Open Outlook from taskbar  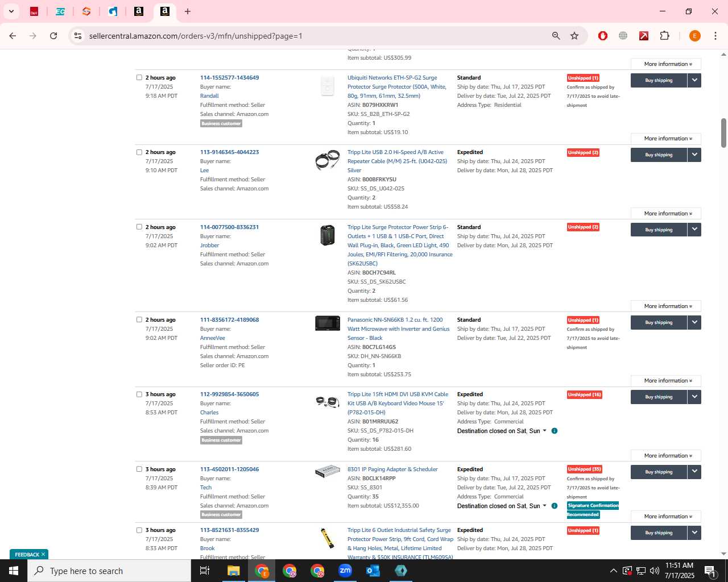(x=373, y=571)
